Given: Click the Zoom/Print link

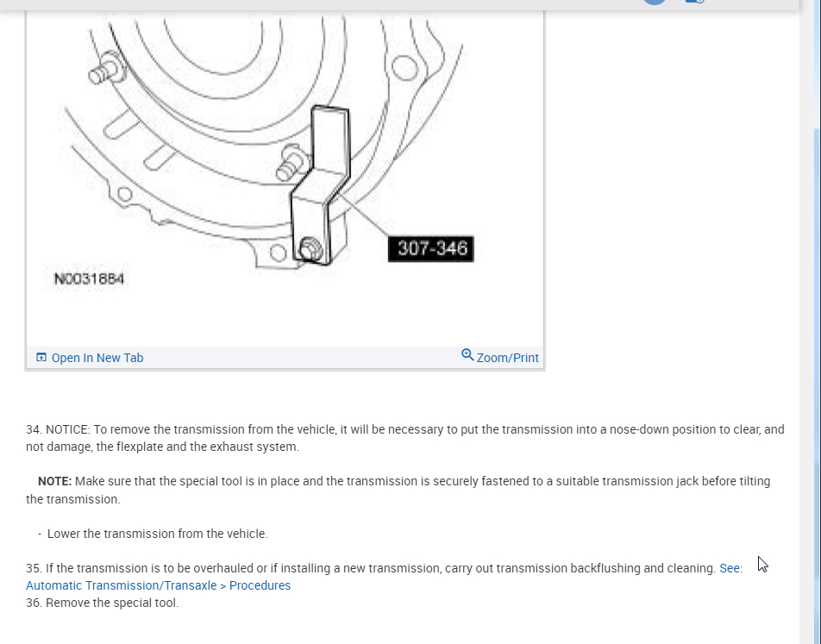Looking at the screenshot, I should coord(507,358).
